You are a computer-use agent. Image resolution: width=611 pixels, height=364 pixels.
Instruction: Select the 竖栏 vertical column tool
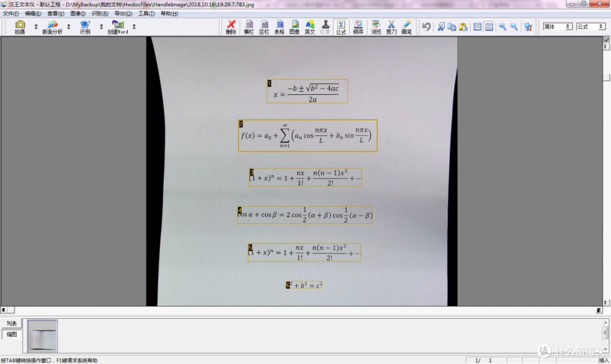coord(264,27)
